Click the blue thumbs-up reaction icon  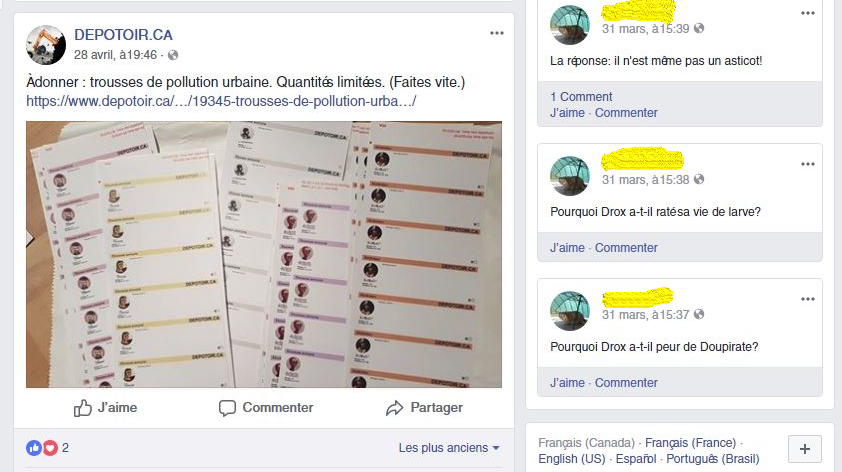pos(34,448)
